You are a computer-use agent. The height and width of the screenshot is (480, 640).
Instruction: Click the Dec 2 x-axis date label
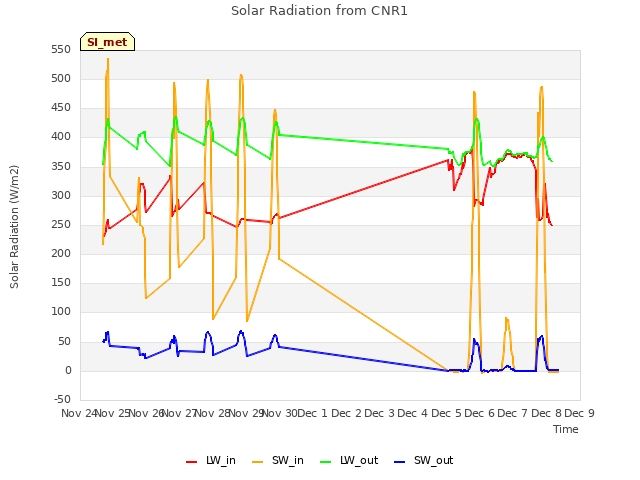(x=346, y=413)
